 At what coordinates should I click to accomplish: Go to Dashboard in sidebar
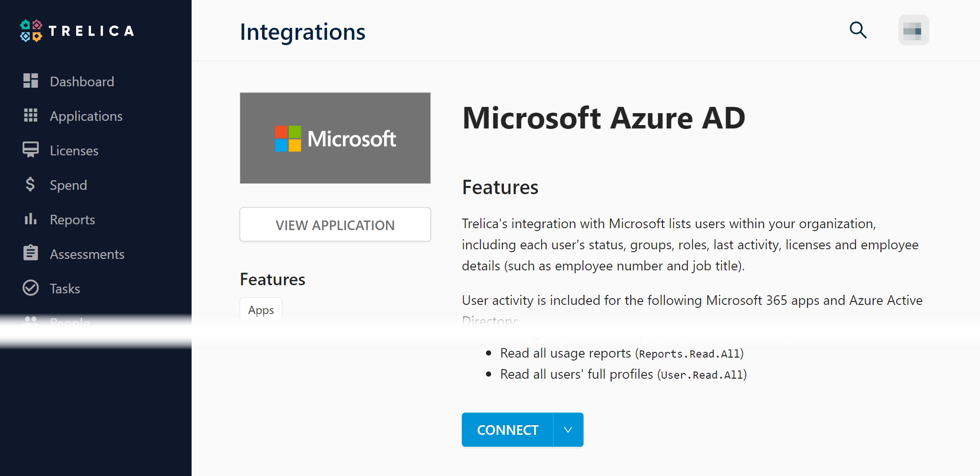click(x=82, y=81)
